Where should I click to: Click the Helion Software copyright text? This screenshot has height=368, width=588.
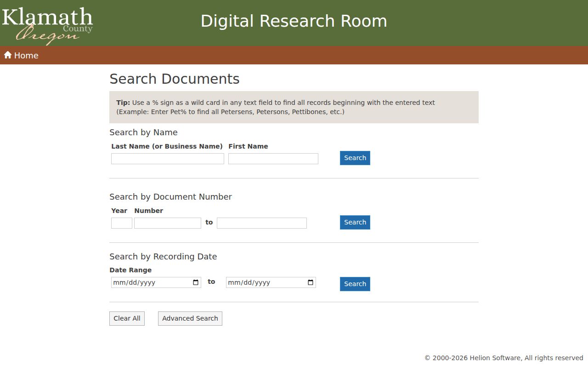[x=504, y=358]
